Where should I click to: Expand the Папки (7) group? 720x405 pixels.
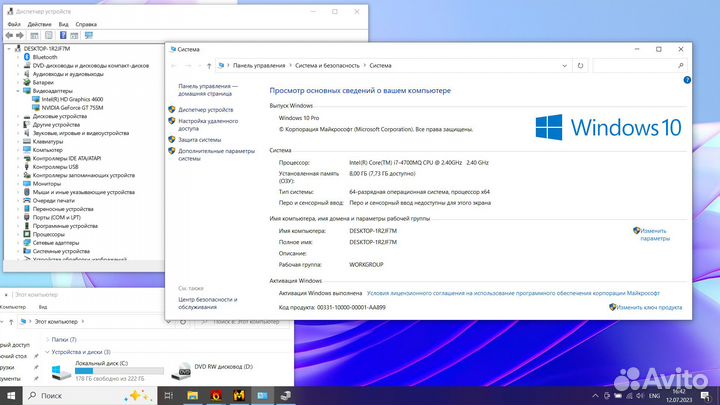point(47,340)
